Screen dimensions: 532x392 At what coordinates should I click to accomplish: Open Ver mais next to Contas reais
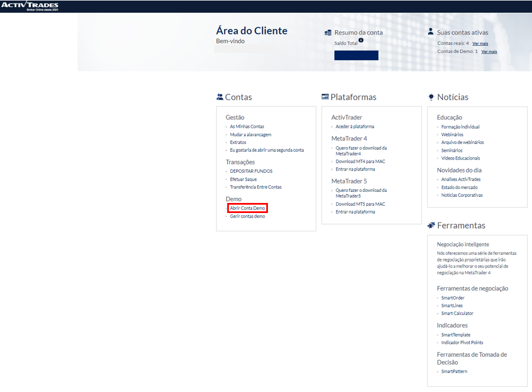point(480,43)
